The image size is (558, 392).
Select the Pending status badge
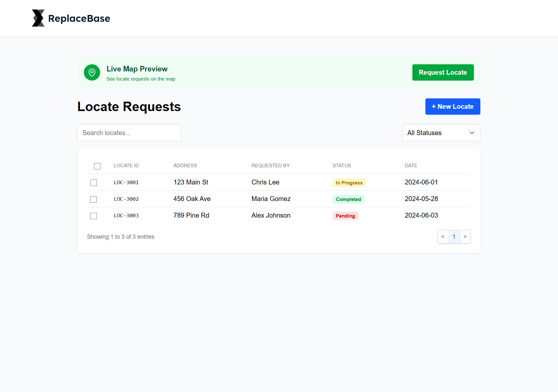point(345,216)
